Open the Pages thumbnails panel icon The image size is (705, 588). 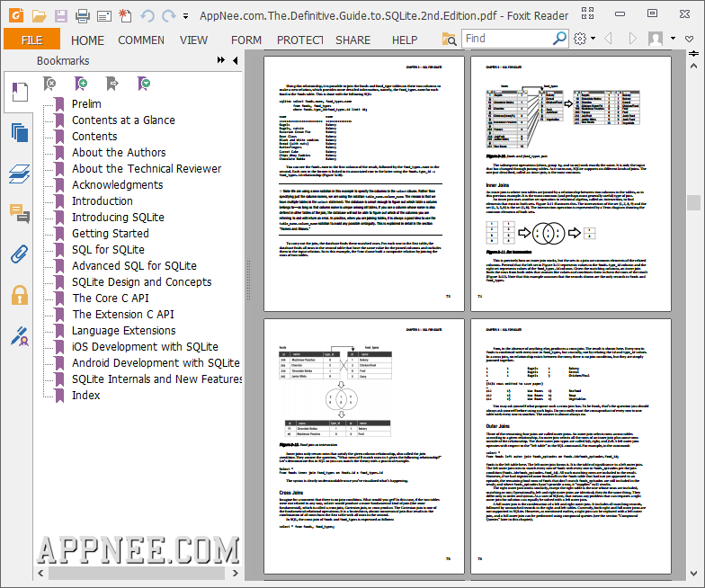click(20, 133)
